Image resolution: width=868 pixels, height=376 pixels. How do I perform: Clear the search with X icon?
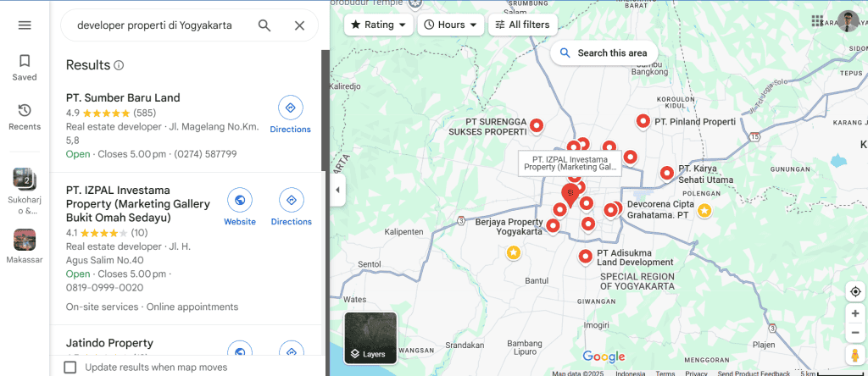point(299,25)
